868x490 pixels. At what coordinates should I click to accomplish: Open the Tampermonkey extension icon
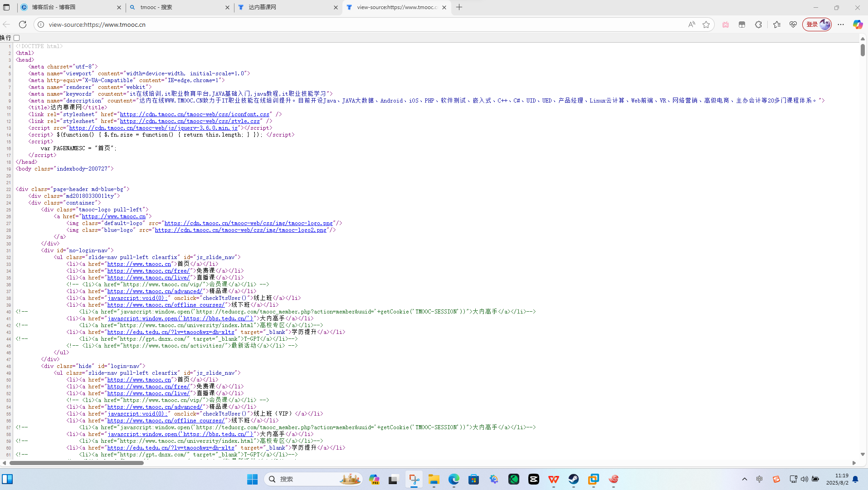pos(742,24)
